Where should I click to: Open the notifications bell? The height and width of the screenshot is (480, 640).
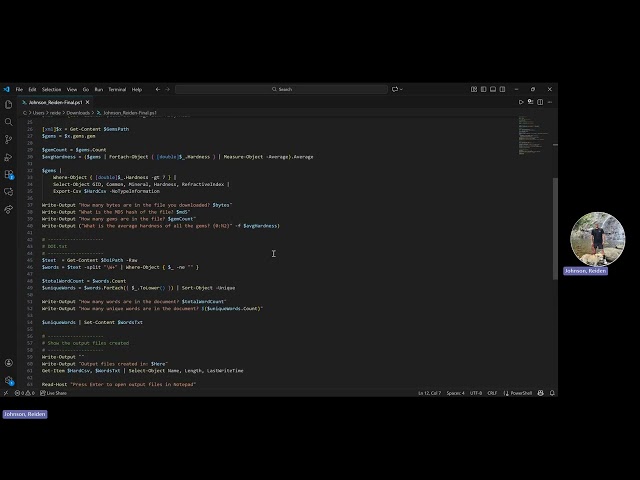(552, 393)
